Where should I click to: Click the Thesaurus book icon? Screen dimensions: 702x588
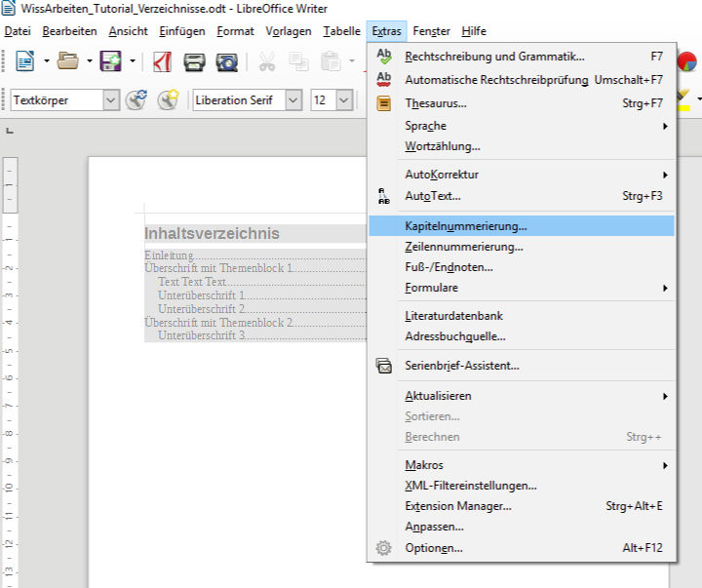[384, 103]
